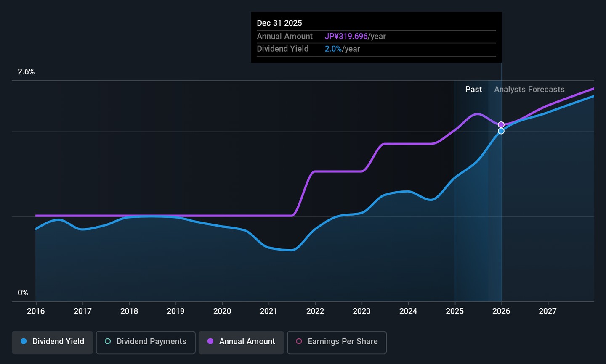
Task: Toggle the Dividend Yield series off
Action: tap(52, 342)
